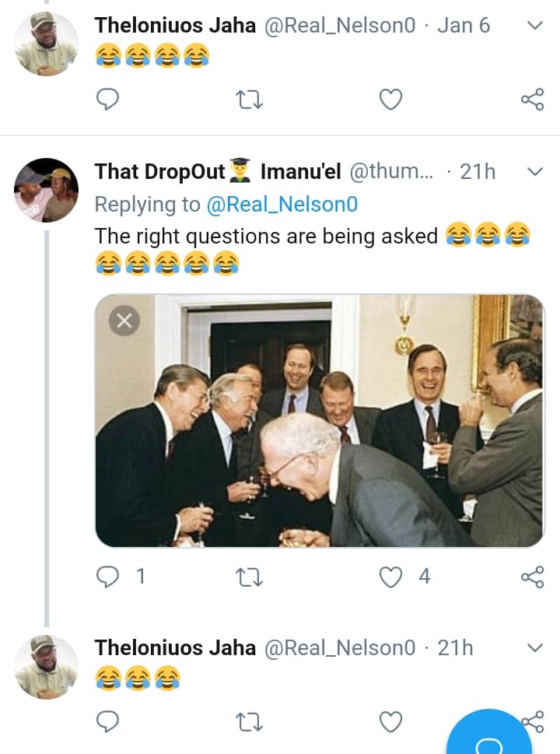This screenshot has height=754, width=560.
Task: Retweet That DropOut's laughing meme tweet
Action: [250, 576]
